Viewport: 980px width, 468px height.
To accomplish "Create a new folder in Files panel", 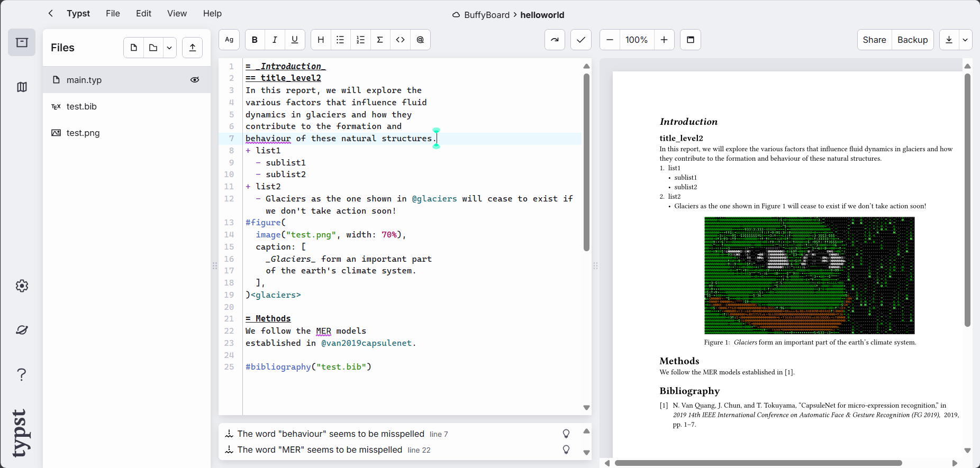I will [x=153, y=48].
